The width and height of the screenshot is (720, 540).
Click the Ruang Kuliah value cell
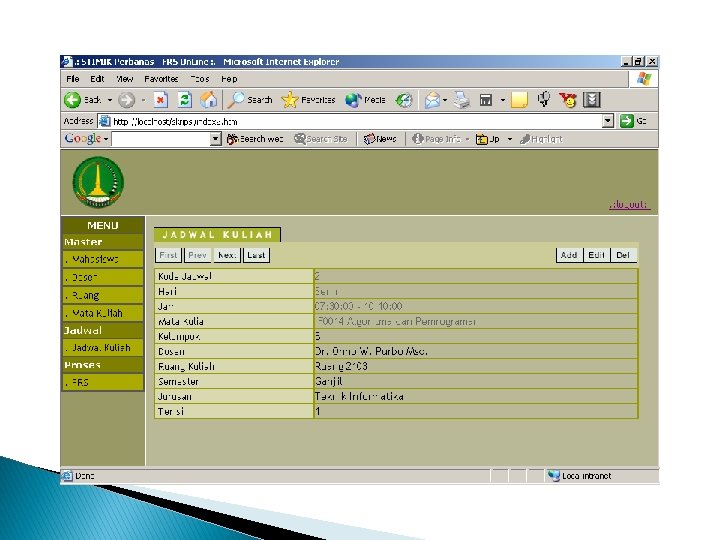[x=476, y=366]
